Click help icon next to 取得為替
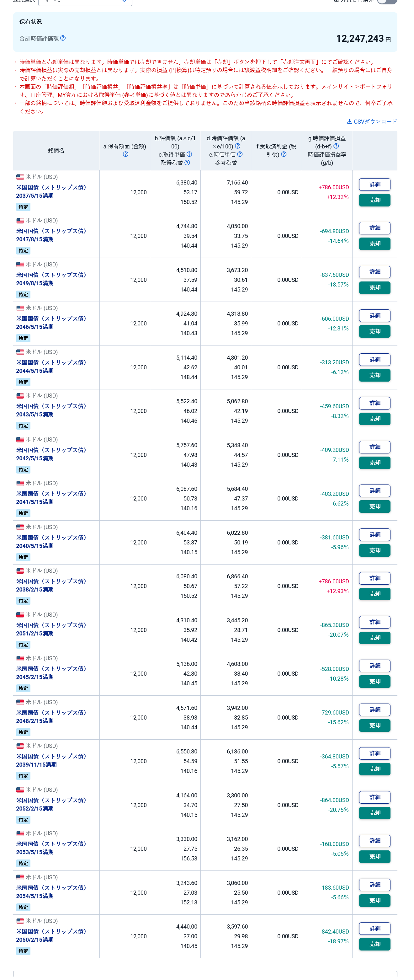Screen dimensions: 414x980 187,163
